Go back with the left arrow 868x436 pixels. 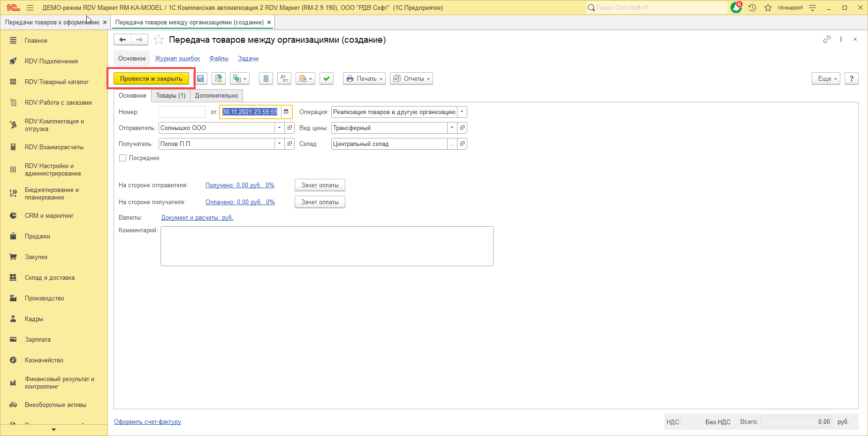tap(122, 40)
